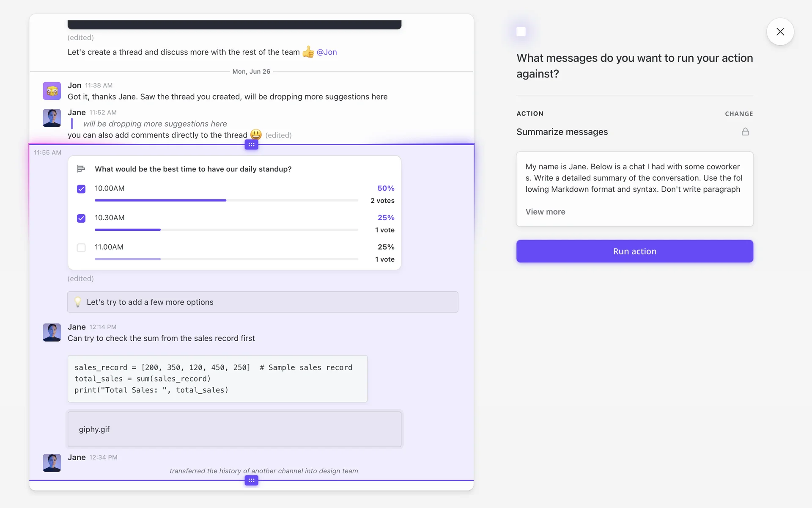Click the poll icon next to standup question
Viewport: 812px width, 508px height.
coord(81,169)
